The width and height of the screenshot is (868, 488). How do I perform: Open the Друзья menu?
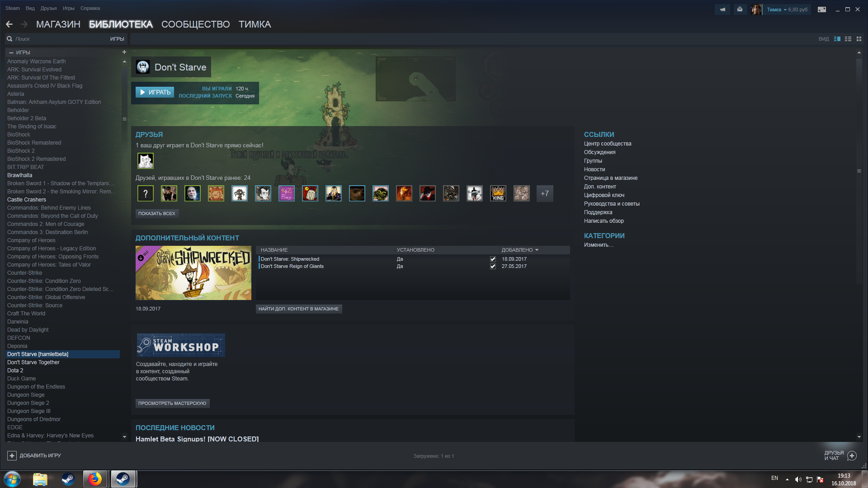click(48, 8)
